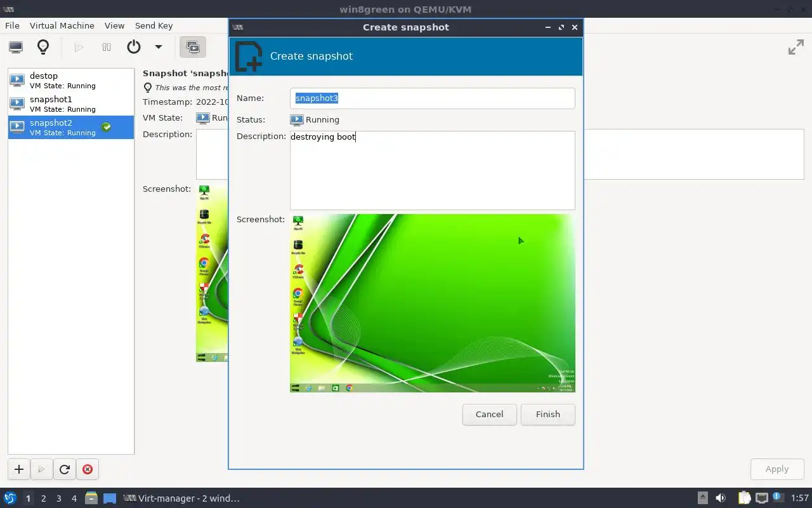Open clipboard manager tray icon
The image size is (812, 508).
coord(744,498)
